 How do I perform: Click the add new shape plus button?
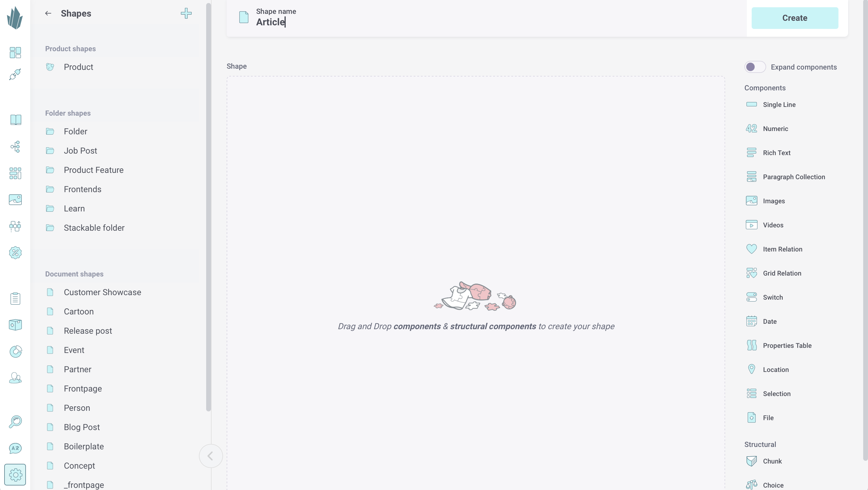[x=186, y=13]
